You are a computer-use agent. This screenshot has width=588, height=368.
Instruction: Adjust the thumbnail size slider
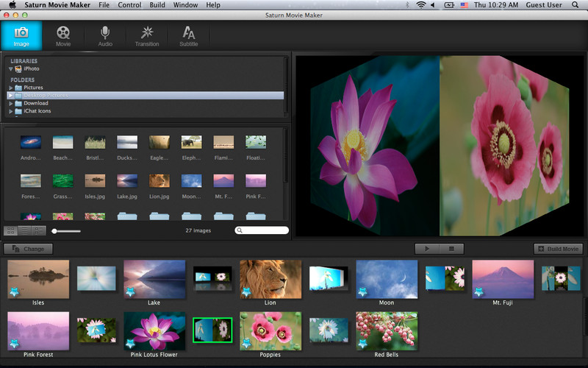(x=55, y=231)
